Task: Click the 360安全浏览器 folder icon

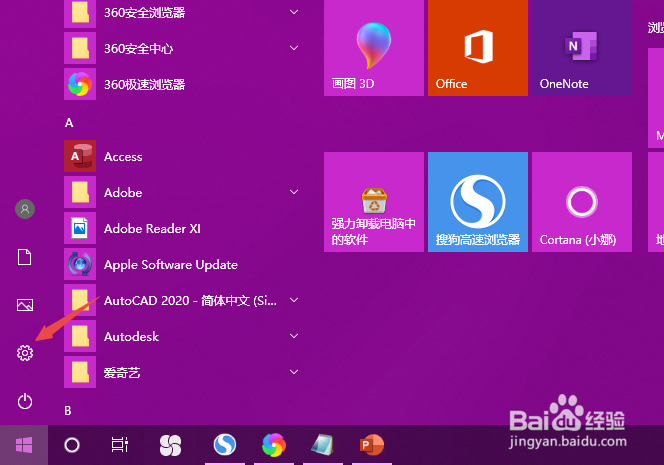Action: 80,12
